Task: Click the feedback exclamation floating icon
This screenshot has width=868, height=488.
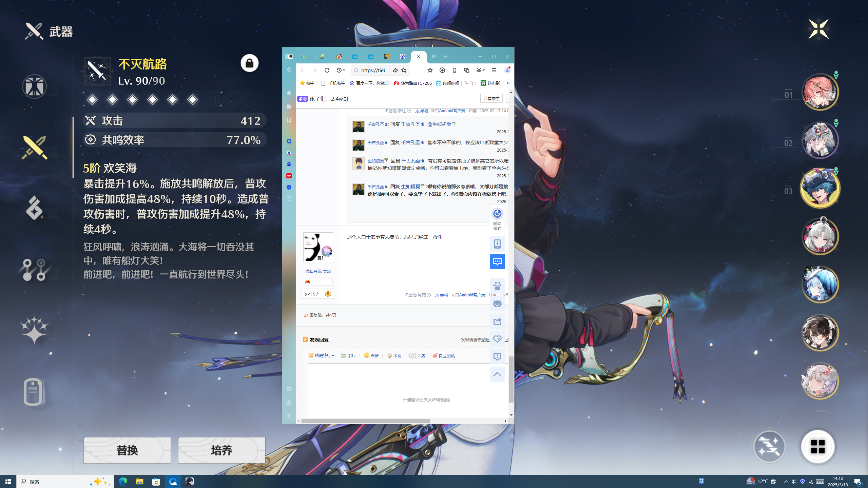Action: pyautogui.click(x=497, y=356)
